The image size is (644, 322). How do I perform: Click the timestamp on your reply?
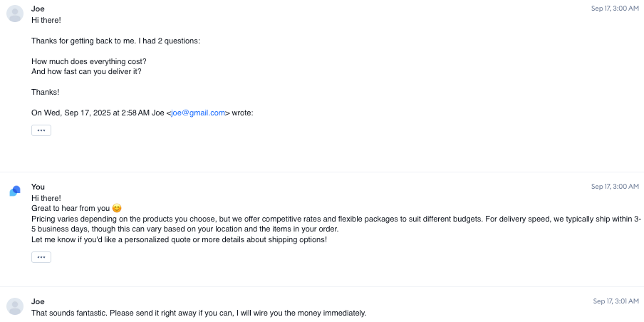click(x=615, y=187)
